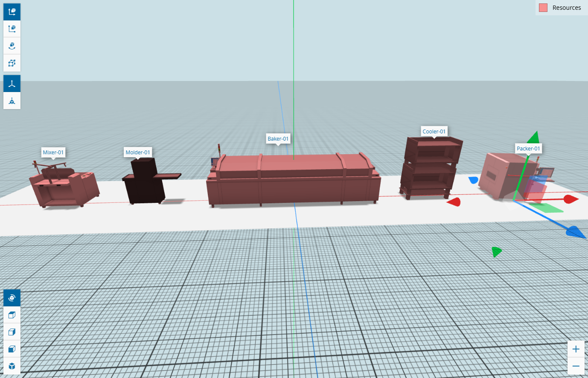Select the scale transform tool
Screen dimensions: 588x378
tap(12, 29)
